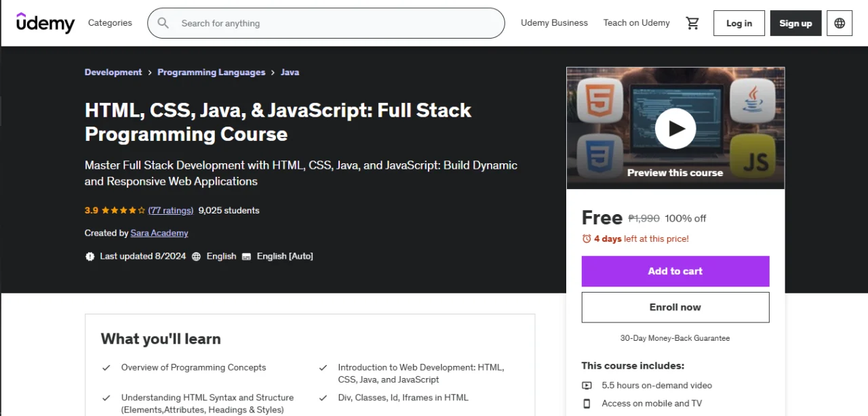The width and height of the screenshot is (868, 416).
Task: Click Access on mobile and TV text
Action: 652,404
